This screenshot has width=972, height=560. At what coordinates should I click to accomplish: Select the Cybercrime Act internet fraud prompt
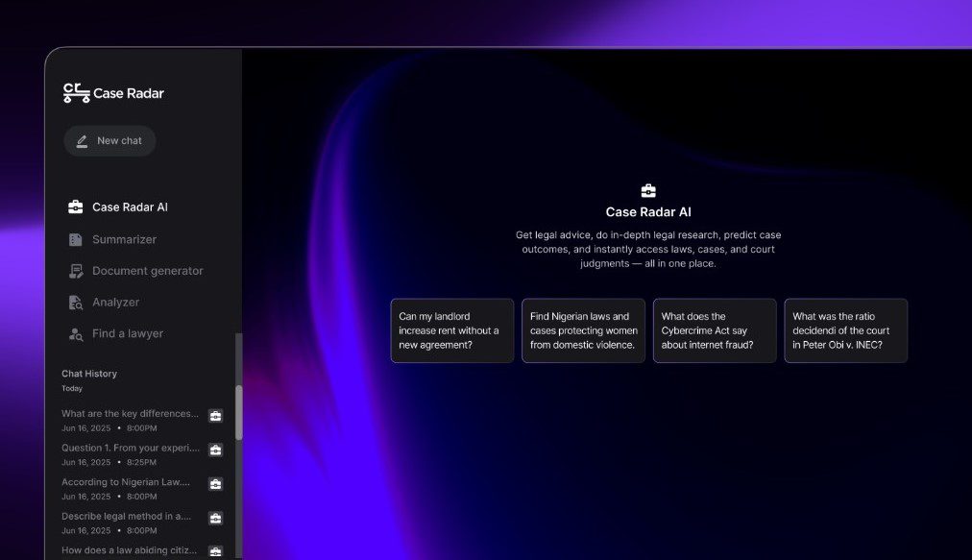714,330
